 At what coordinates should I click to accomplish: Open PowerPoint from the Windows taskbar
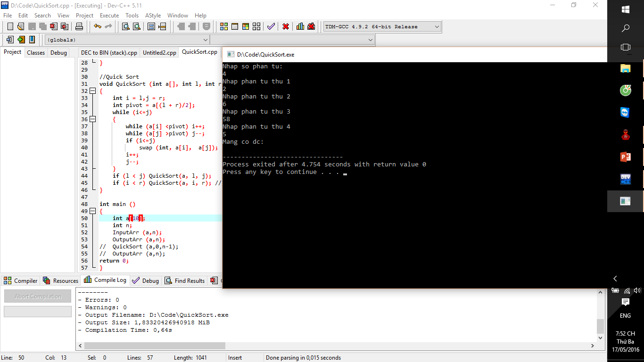coord(625,157)
